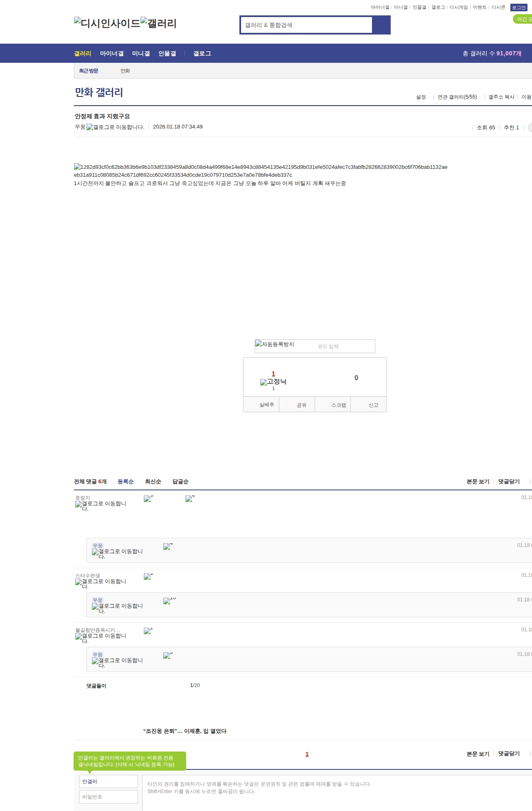Focus the 갤러리 & 통합검색 search field
This screenshot has width=532, height=811.
click(306, 25)
